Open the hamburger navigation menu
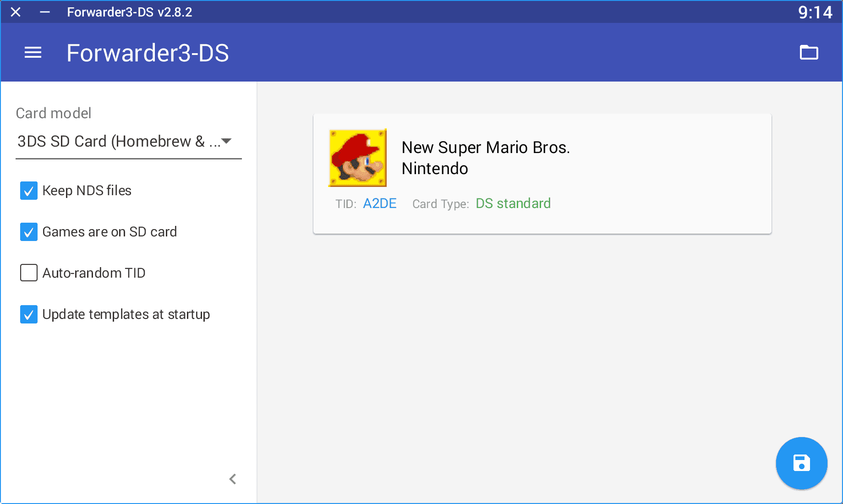 click(x=33, y=53)
